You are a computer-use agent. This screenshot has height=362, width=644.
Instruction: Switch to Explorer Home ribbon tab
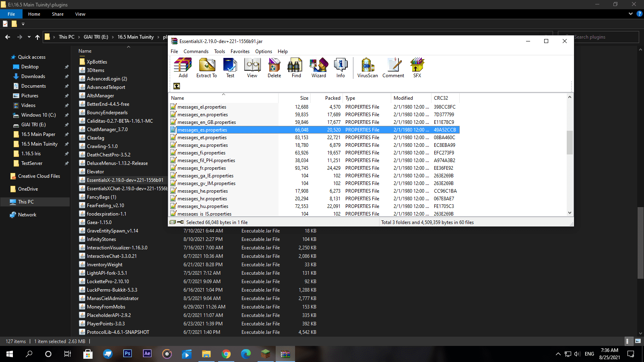pos(34,14)
